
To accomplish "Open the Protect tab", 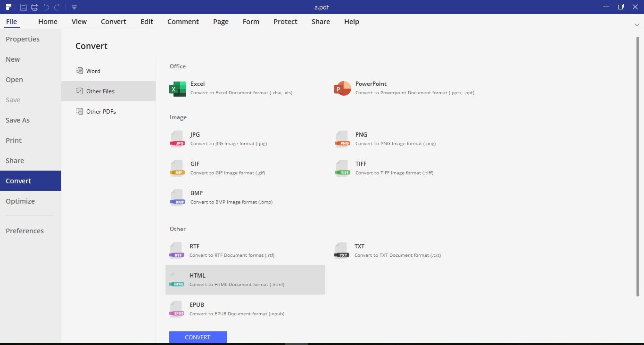I will click(285, 22).
